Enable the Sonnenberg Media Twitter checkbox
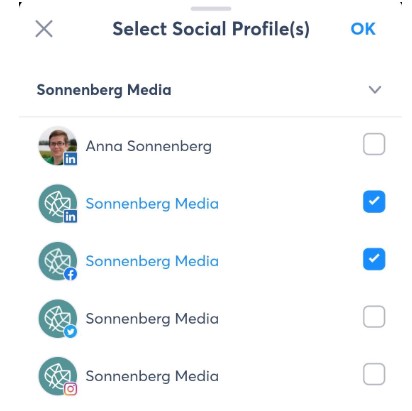The width and height of the screenshot is (412, 411). (x=374, y=316)
